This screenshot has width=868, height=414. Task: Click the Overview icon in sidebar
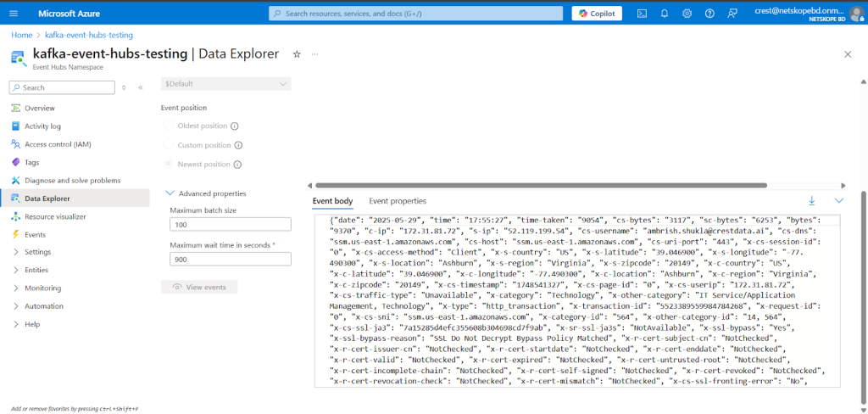15,108
